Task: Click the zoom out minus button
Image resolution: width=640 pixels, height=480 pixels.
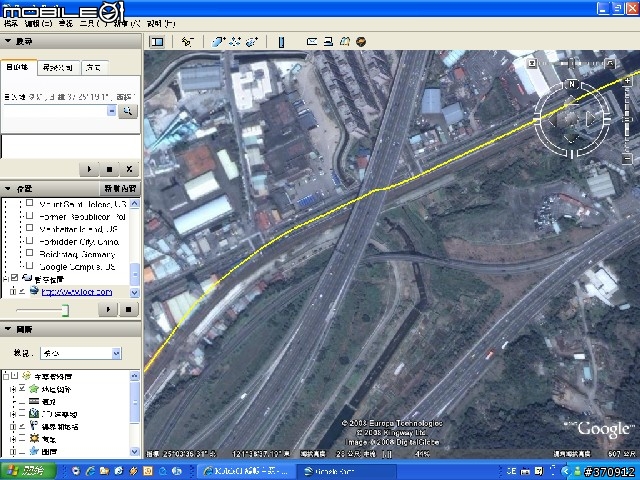Action: [627, 158]
